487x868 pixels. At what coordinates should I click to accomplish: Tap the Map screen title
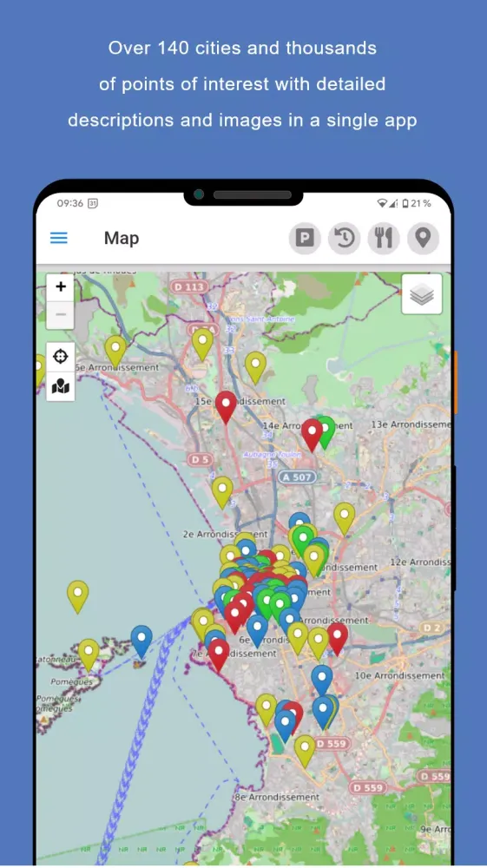(x=122, y=238)
